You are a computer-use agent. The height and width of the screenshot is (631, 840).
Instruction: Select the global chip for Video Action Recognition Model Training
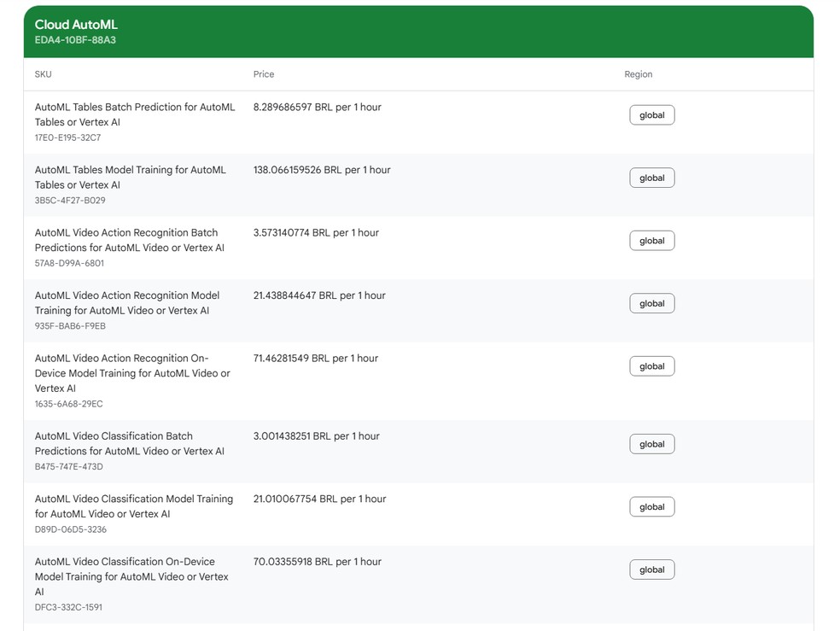tap(651, 303)
